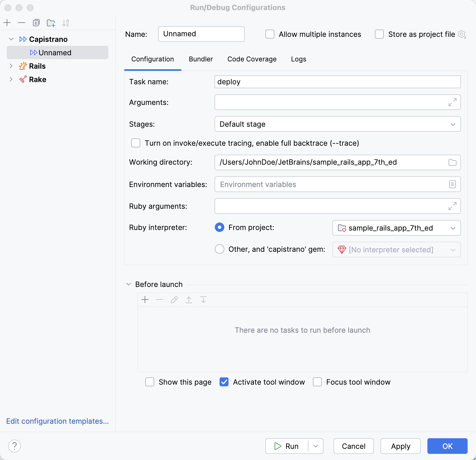The width and height of the screenshot is (476, 460).
Task: Open the help icon at bottom left
Action: coord(14,446)
